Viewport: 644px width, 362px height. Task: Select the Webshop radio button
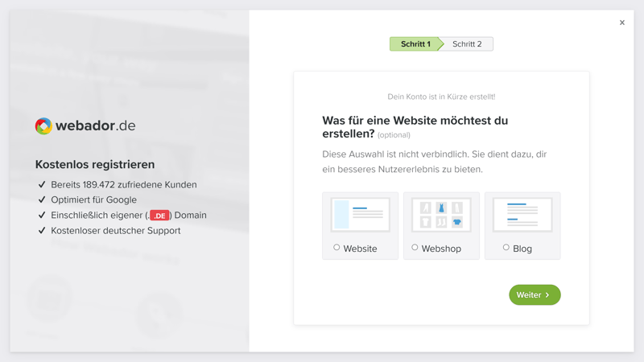pyautogui.click(x=415, y=248)
